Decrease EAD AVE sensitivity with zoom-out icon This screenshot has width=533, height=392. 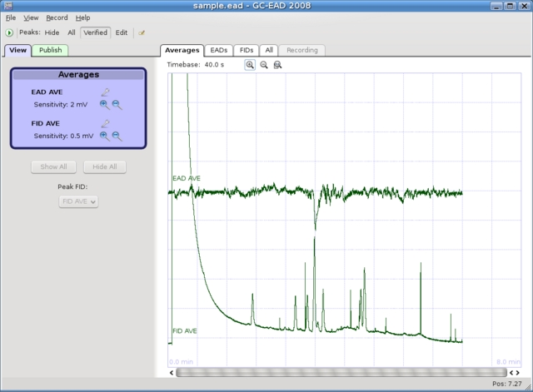coord(117,105)
